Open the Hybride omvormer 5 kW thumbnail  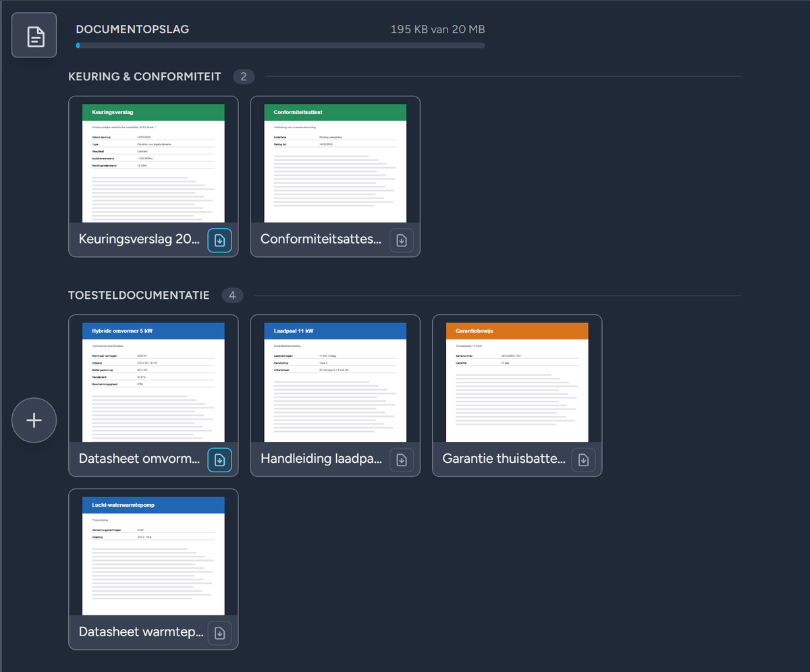tap(153, 382)
